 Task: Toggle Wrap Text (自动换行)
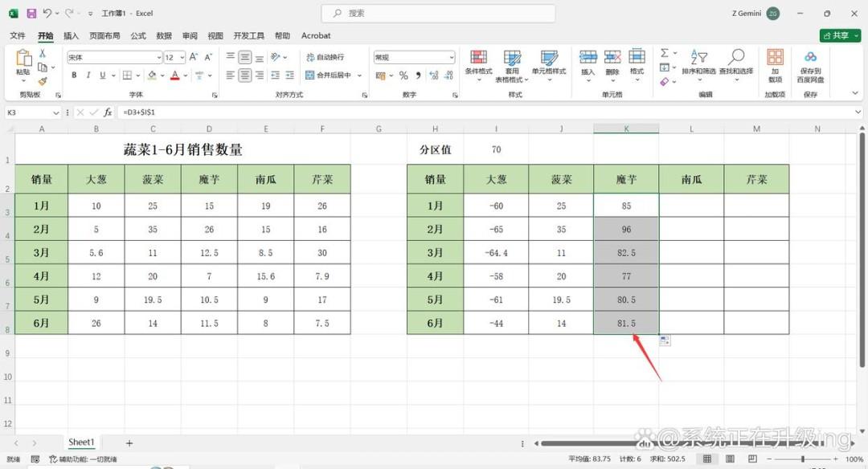(325, 57)
